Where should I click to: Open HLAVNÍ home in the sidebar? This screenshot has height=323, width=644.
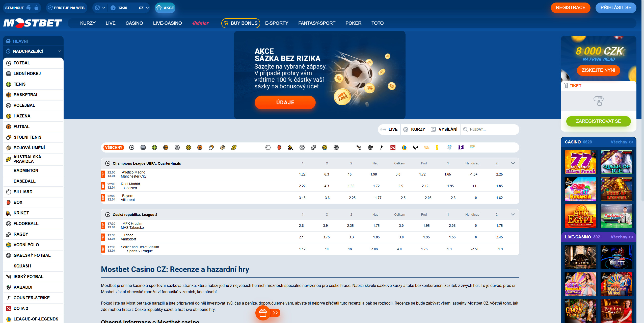[x=33, y=41]
